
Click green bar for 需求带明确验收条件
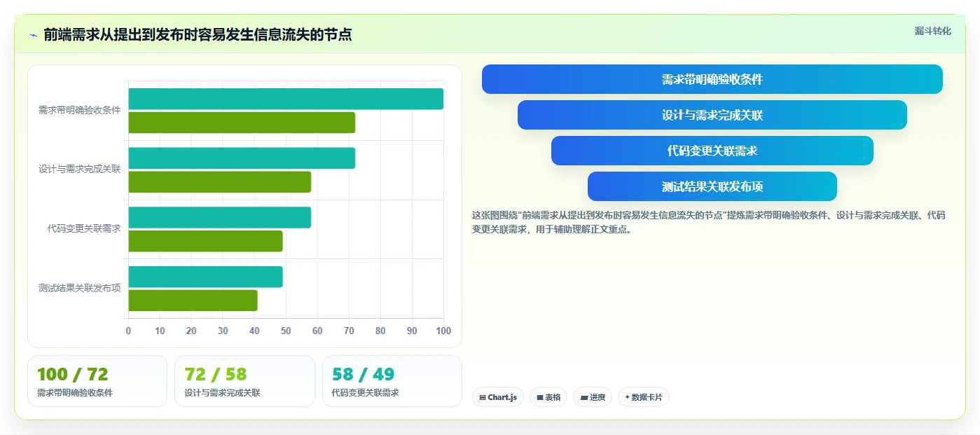pyautogui.click(x=242, y=123)
